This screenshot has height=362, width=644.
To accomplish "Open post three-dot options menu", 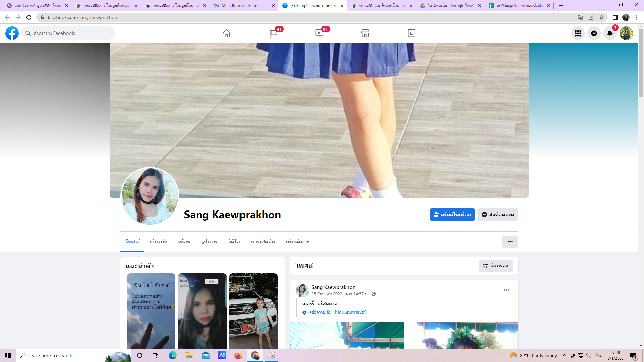I will (507, 290).
